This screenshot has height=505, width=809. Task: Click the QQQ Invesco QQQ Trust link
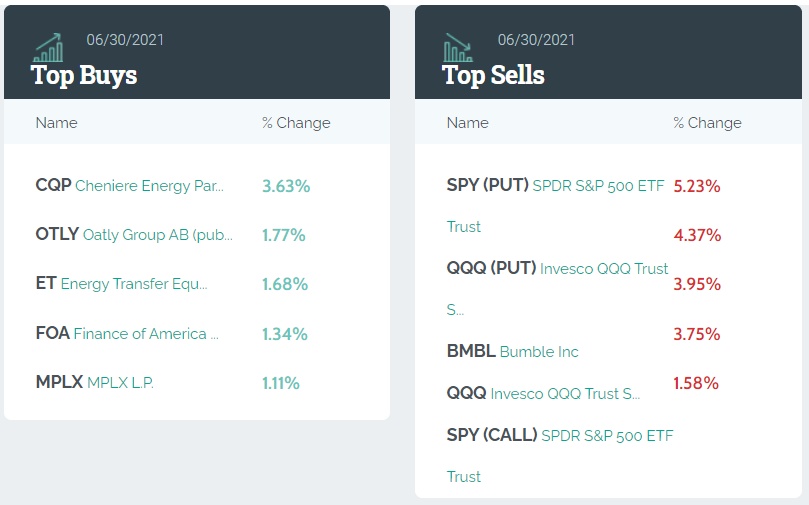[x=543, y=393]
